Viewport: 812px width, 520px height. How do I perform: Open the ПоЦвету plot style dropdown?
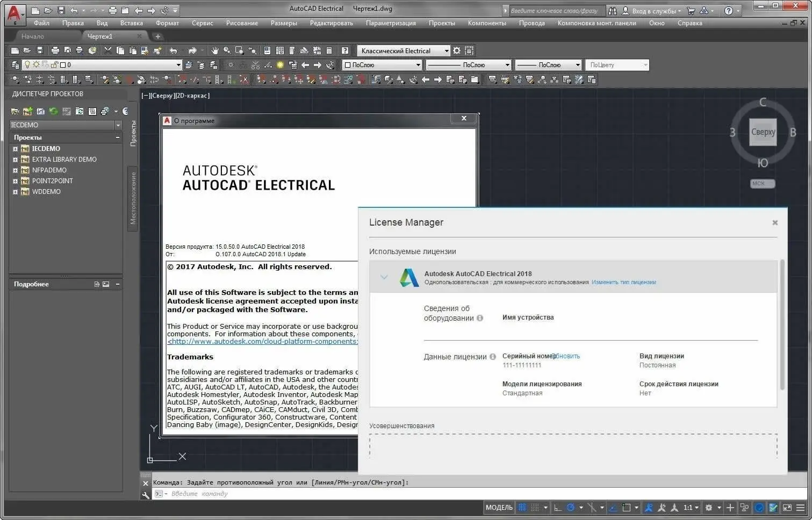pos(617,65)
